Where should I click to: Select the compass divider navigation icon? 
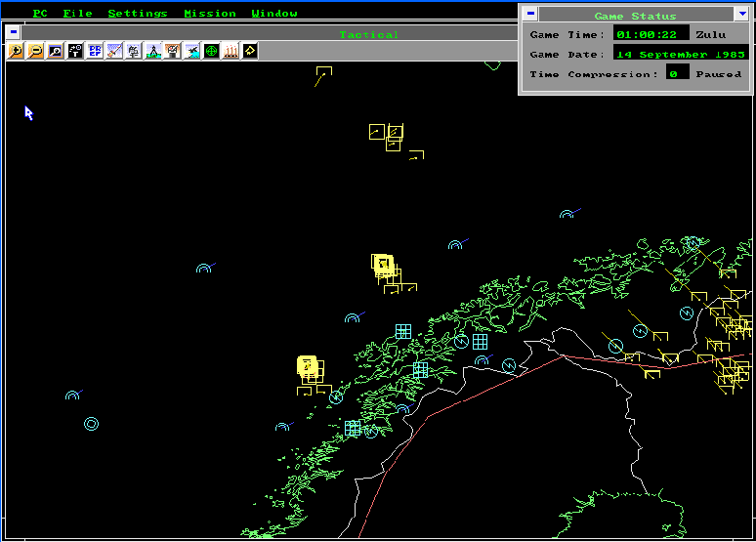coord(153,51)
